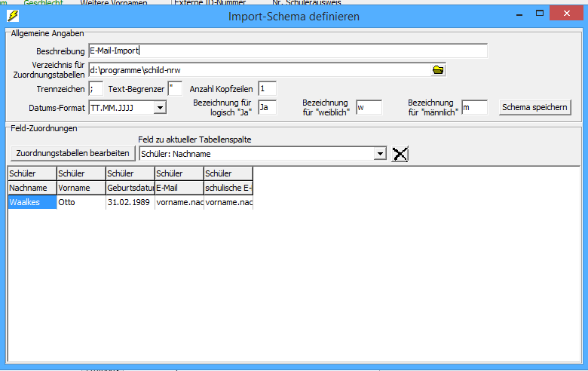This screenshot has width=588, height=371.
Task: Click the Beschreibung field 'E-Mail-Import'
Action: [x=287, y=51]
